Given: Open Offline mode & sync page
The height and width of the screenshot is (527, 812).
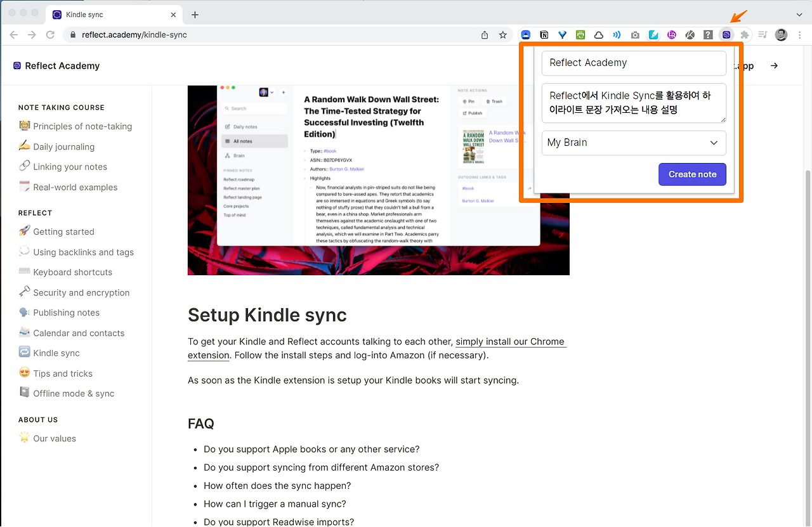Looking at the screenshot, I should click(x=67, y=394).
